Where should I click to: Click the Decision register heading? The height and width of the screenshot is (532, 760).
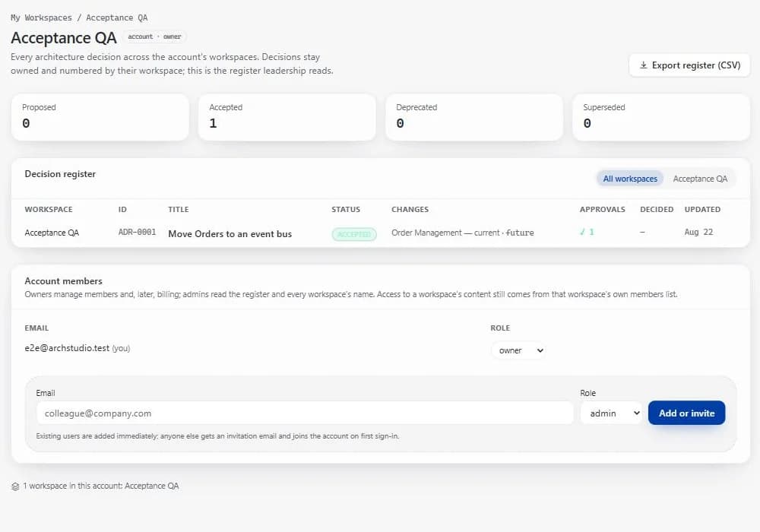pyautogui.click(x=60, y=174)
